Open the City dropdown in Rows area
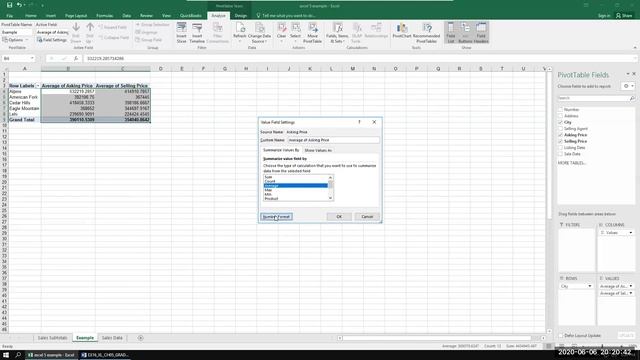 tap(589, 286)
